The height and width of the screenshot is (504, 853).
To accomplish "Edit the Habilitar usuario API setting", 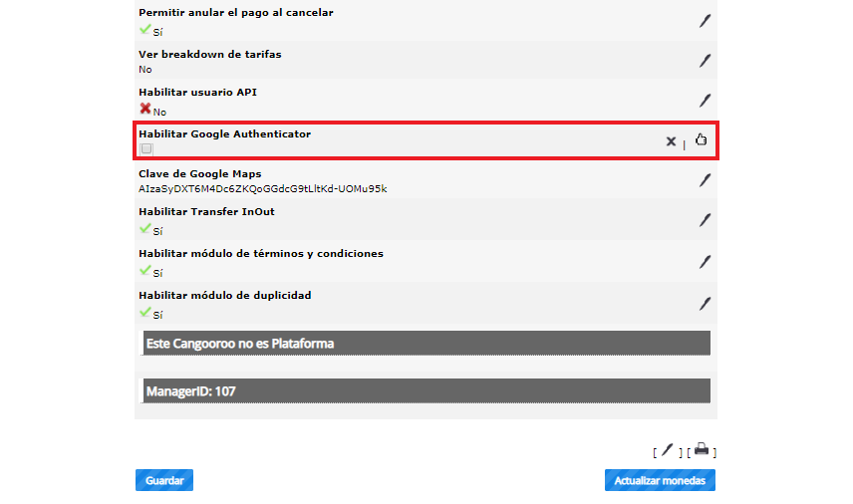I will click(x=705, y=100).
